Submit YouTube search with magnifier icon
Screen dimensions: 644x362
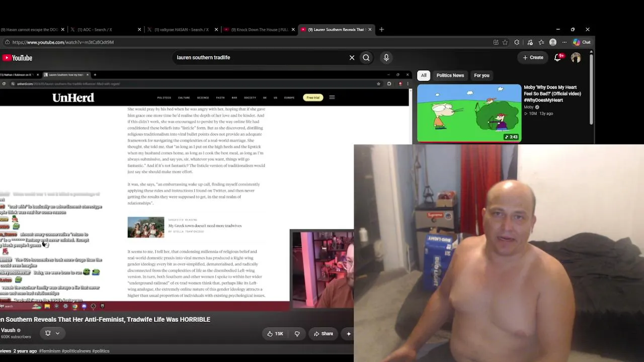pyautogui.click(x=366, y=57)
